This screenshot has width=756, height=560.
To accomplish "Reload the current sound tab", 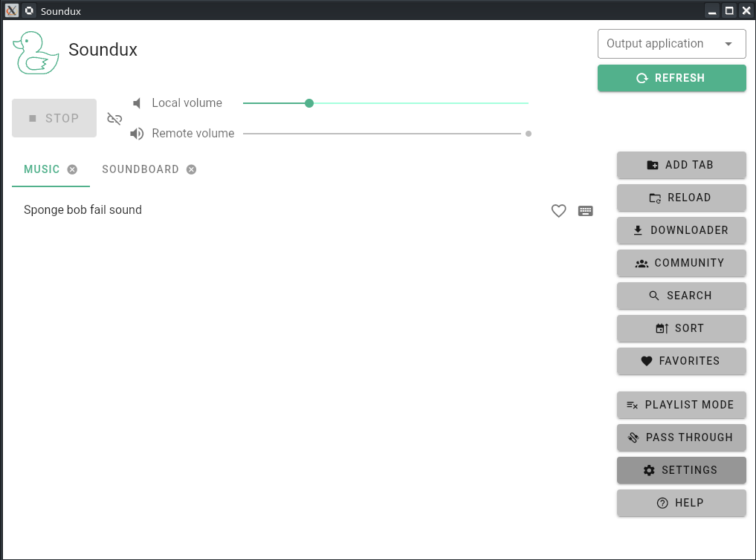I will pos(681,198).
